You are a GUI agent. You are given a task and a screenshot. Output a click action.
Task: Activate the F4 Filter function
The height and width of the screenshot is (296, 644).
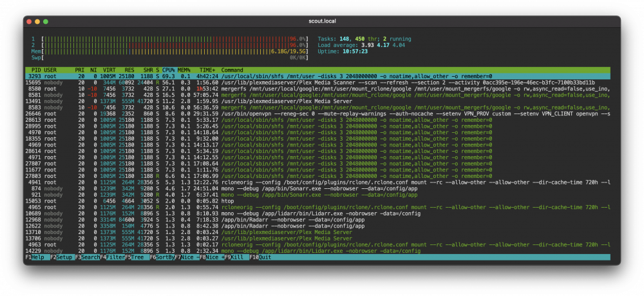[x=113, y=257]
